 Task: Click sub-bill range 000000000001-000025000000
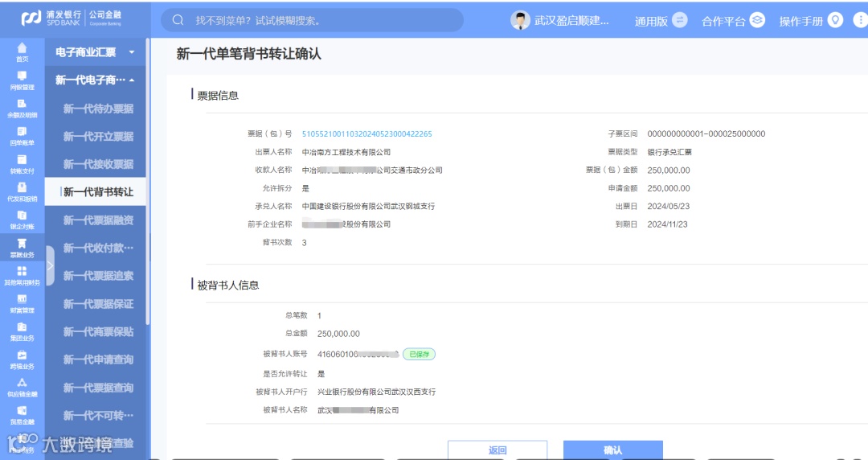click(706, 134)
